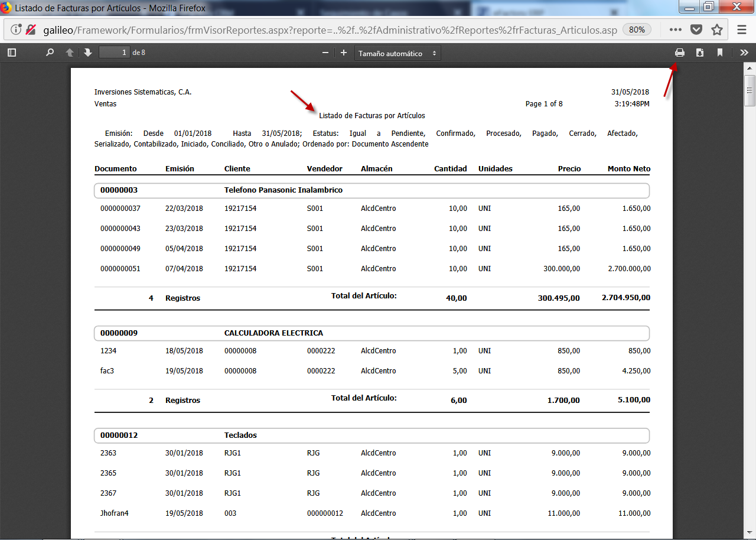
Task: Print the report with the printer icon
Action: pyautogui.click(x=680, y=53)
